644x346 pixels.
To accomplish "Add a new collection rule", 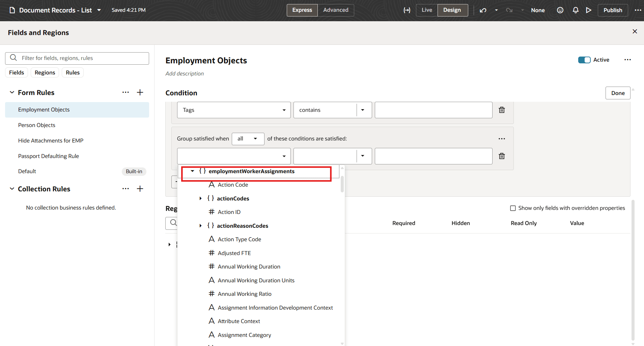I will pyautogui.click(x=140, y=189).
